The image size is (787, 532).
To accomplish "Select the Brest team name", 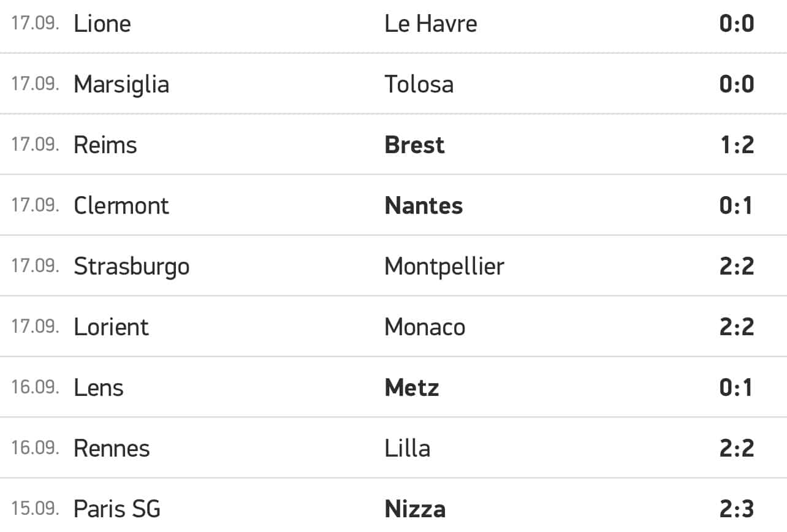I will [x=415, y=145].
